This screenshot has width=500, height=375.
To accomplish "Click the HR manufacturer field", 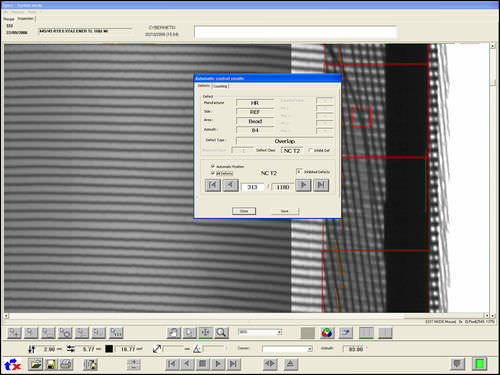I will [255, 103].
